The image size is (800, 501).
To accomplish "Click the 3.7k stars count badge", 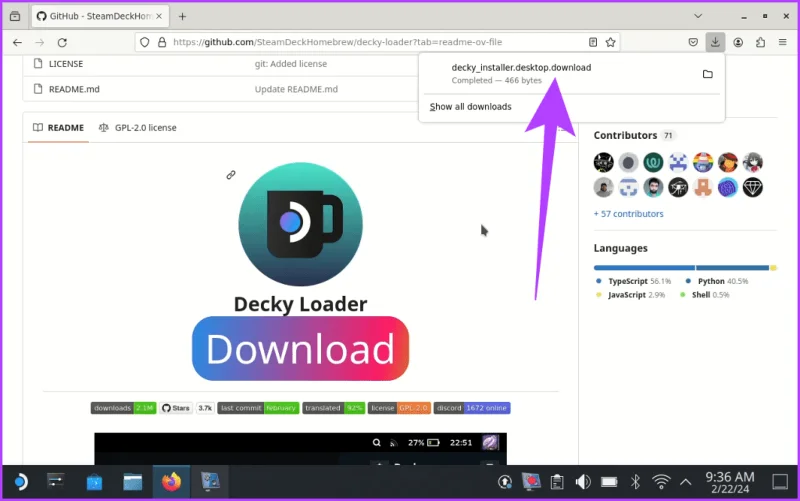I will 205,408.
